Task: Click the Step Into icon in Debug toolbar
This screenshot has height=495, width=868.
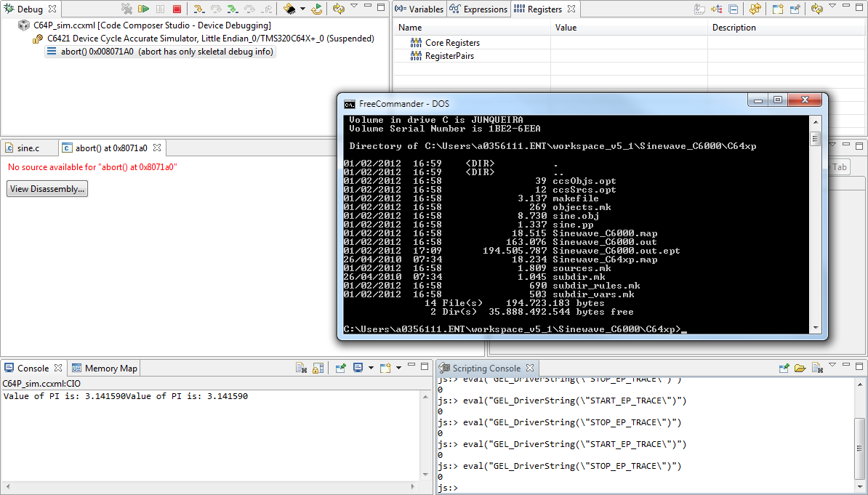Action: (198, 9)
